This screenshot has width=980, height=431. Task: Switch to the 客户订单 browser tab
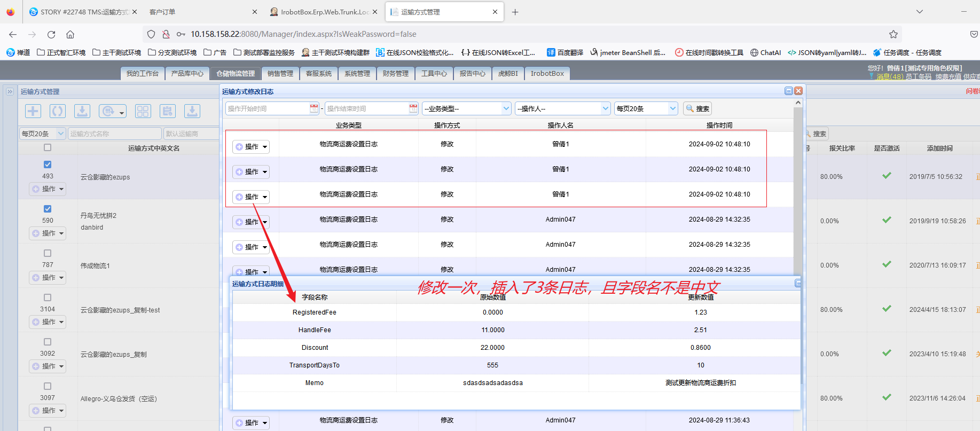click(162, 12)
